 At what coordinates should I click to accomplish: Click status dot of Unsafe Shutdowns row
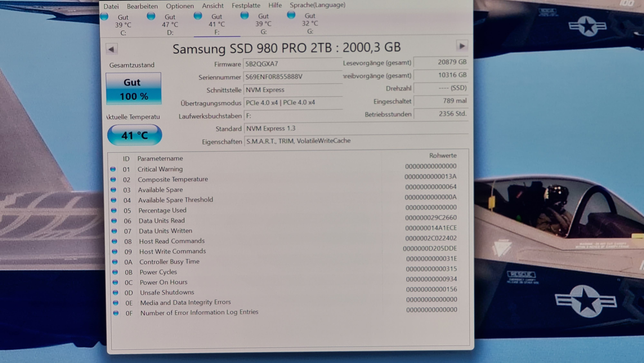(x=115, y=292)
